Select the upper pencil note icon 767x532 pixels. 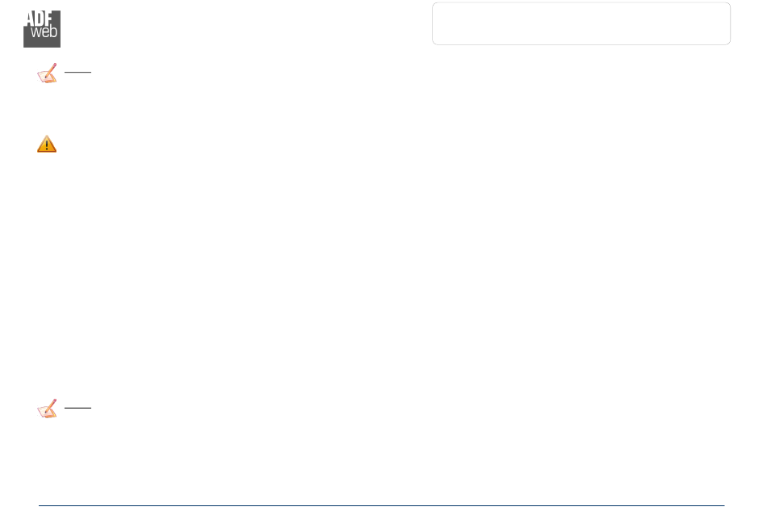click(x=47, y=73)
